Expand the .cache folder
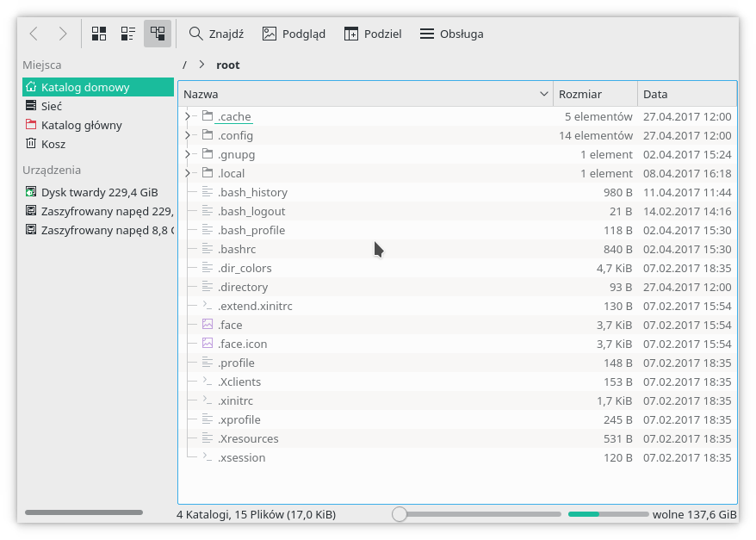The height and width of the screenshot is (540, 756). click(x=188, y=116)
